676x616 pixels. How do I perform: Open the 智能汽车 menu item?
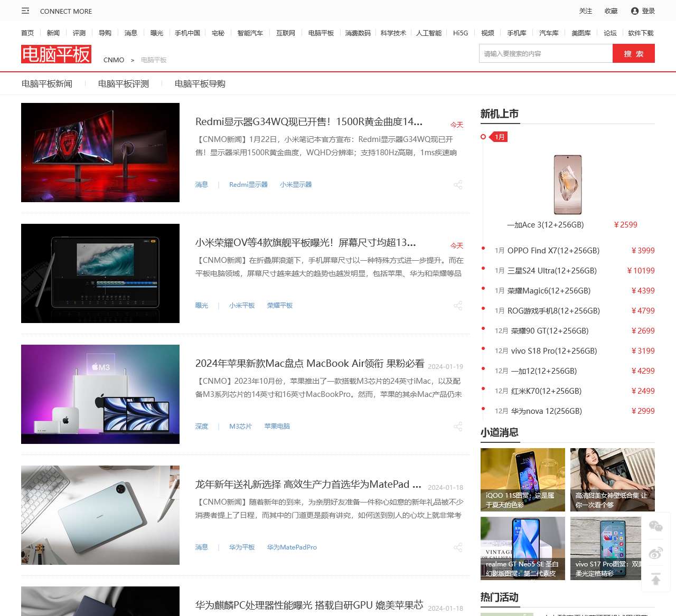click(x=250, y=33)
